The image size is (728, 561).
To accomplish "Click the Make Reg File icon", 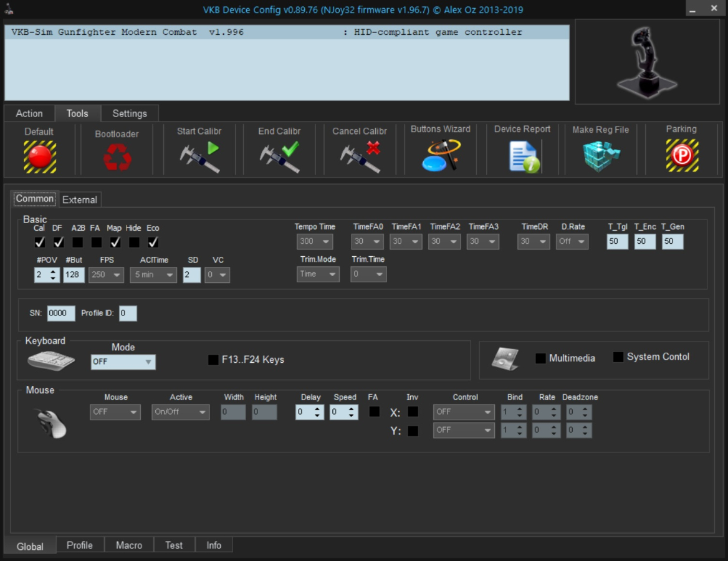I will (x=601, y=156).
